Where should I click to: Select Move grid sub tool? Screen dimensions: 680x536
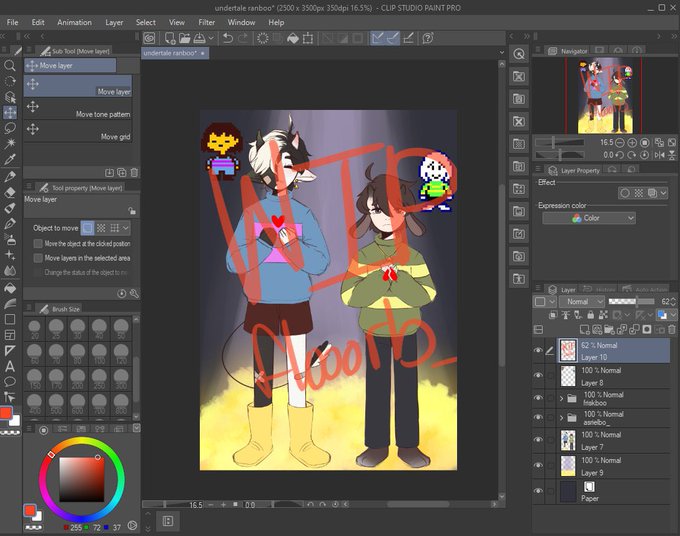tap(78, 131)
